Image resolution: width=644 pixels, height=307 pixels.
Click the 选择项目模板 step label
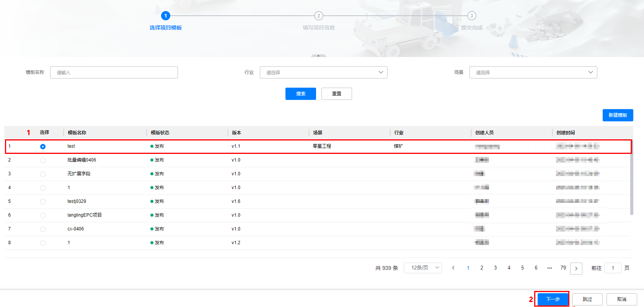[166, 28]
